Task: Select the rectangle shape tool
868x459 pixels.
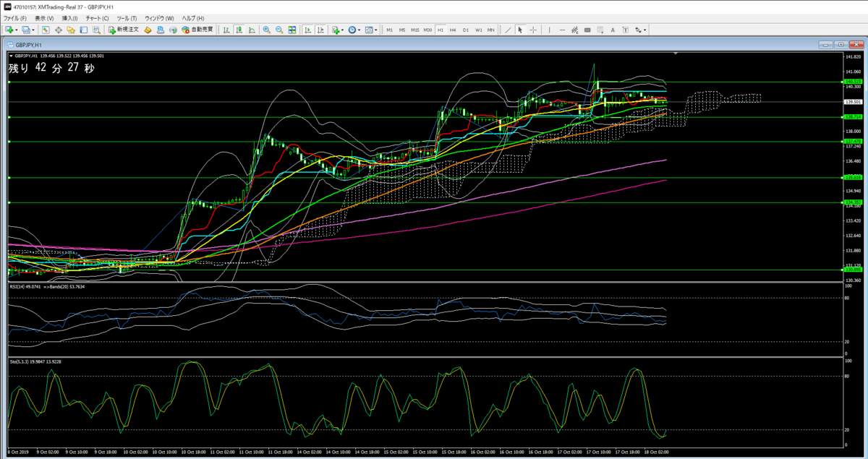Action: pyautogui.click(x=587, y=30)
